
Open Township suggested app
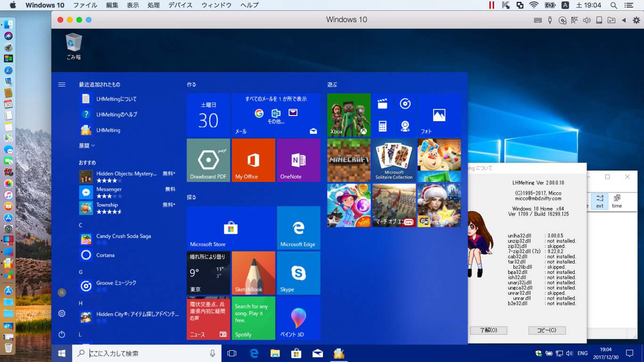pos(127,208)
